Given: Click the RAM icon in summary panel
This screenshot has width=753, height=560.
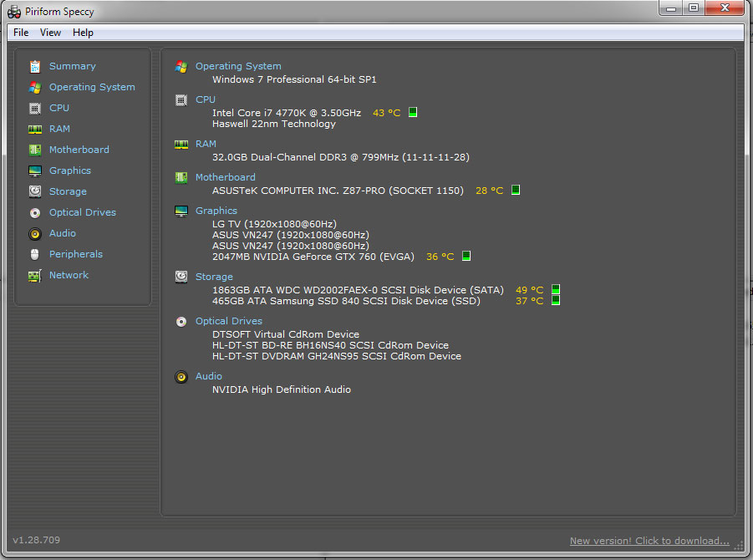Looking at the screenshot, I should 181,144.
